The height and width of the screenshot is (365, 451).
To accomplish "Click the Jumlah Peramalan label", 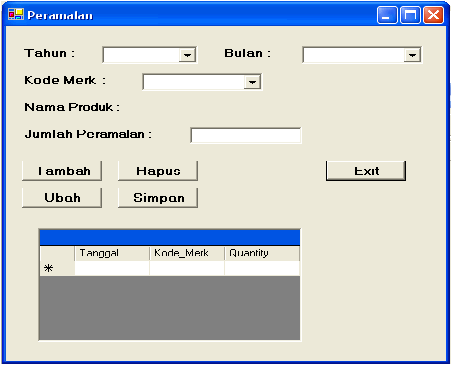I will point(88,134).
